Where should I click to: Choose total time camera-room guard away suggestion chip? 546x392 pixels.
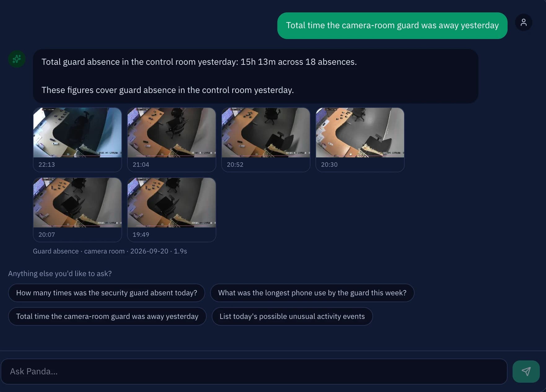tap(107, 316)
